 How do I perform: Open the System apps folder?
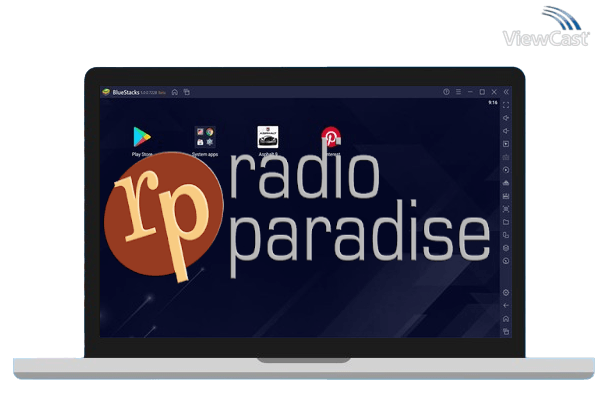(x=205, y=137)
